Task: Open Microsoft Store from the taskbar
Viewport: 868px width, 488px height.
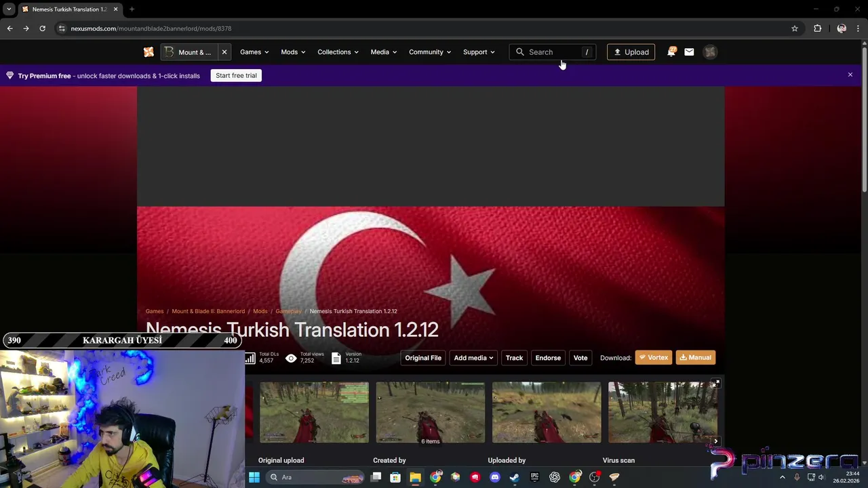Action: (395, 477)
